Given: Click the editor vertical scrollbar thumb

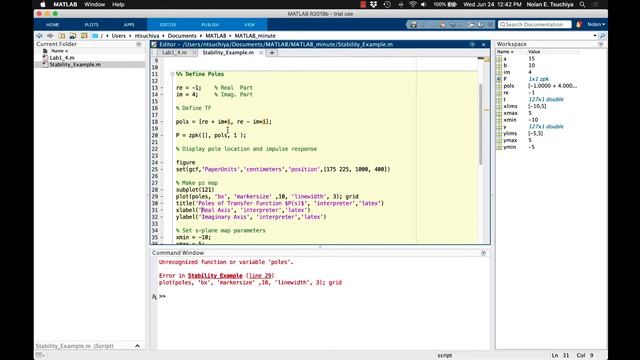Looking at the screenshot, I should (x=481, y=124).
